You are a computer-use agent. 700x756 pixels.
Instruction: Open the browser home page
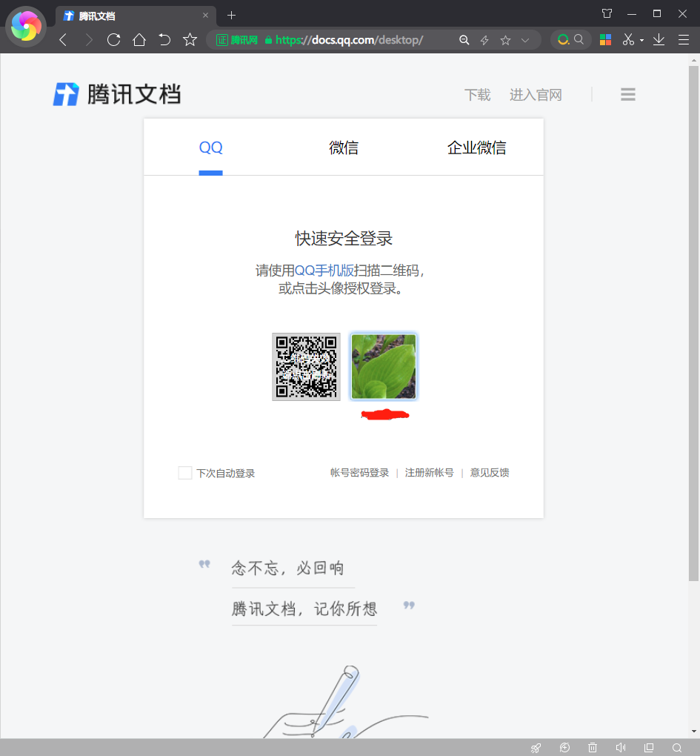point(139,39)
